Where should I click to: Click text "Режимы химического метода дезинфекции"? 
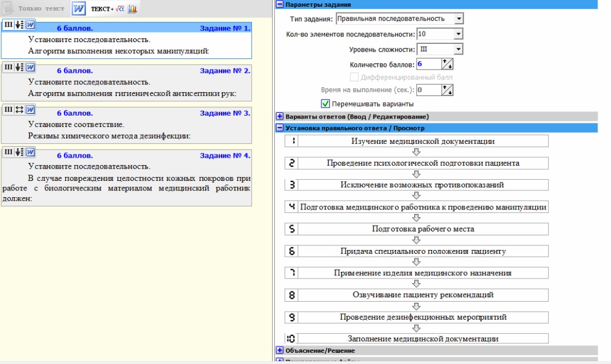109,136
